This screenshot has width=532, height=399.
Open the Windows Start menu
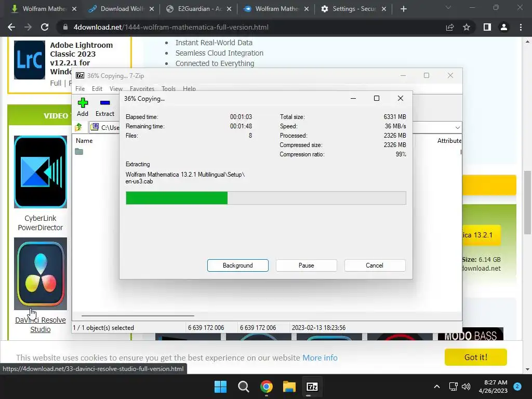[x=220, y=387]
